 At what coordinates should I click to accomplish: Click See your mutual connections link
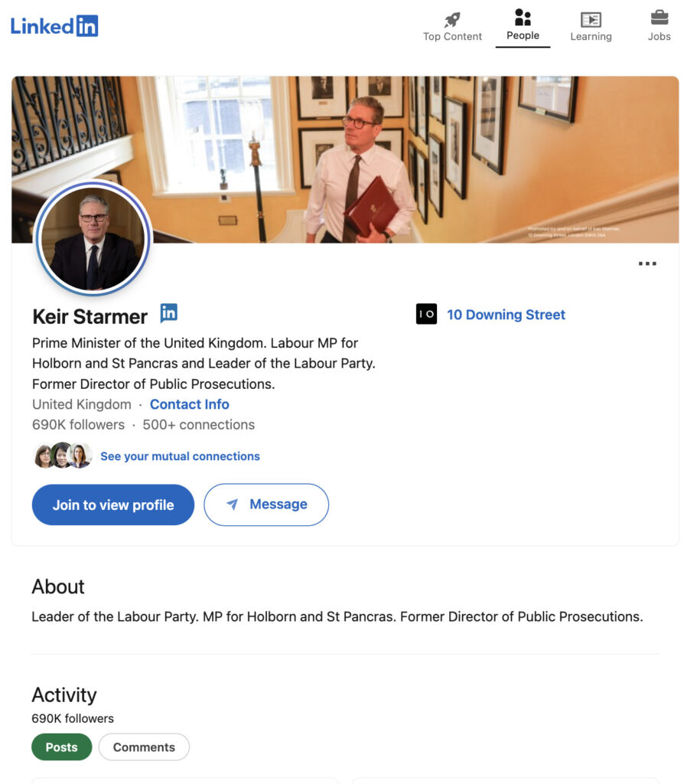(180, 456)
